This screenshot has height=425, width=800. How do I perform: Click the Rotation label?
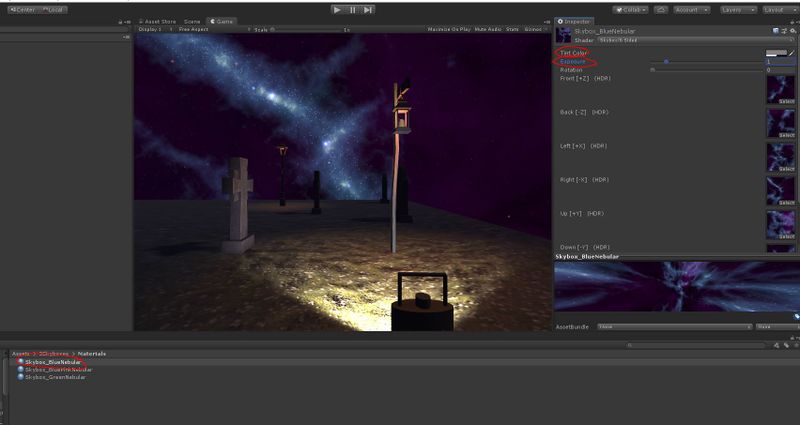click(x=571, y=69)
